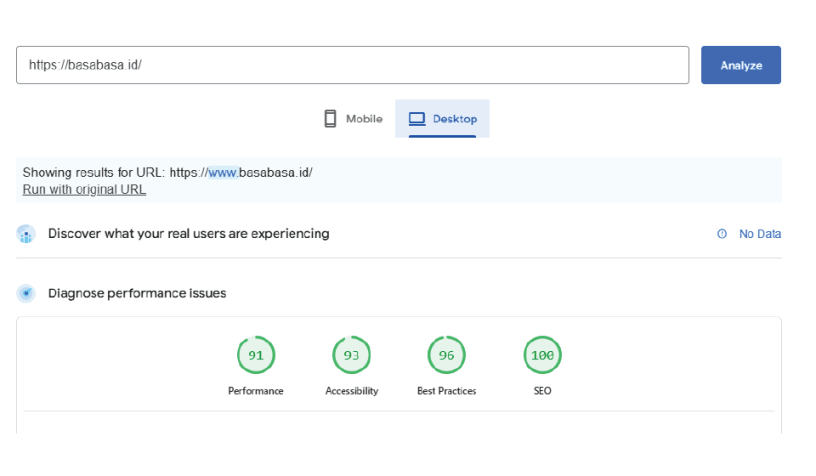Open the Run with original URL link
This screenshot has height=476, width=816.
(x=84, y=189)
